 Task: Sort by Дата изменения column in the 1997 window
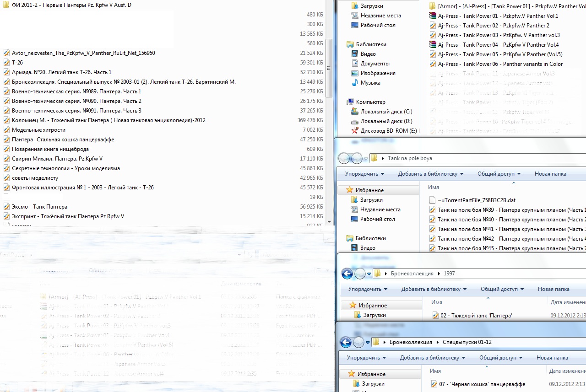[568, 302]
